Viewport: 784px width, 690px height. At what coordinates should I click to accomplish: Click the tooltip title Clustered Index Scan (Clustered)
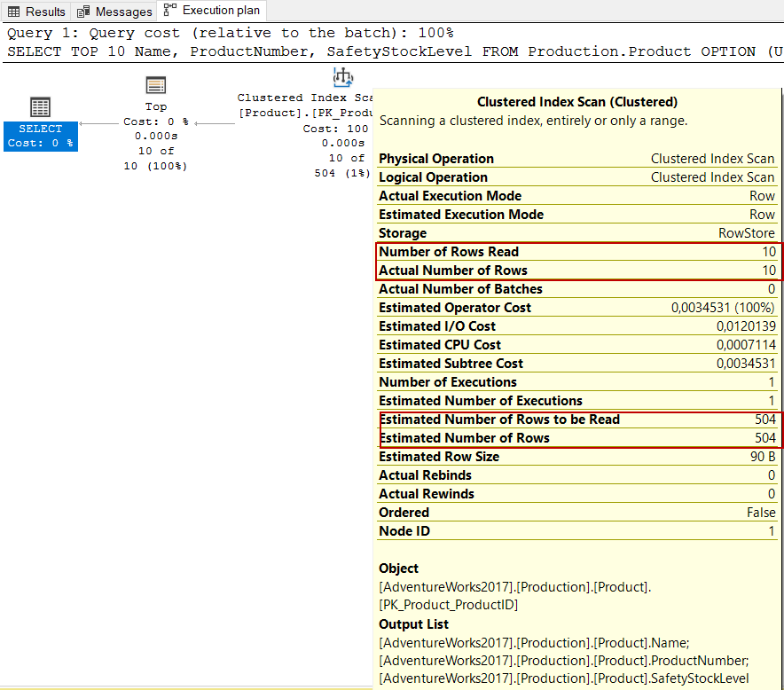click(x=577, y=102)
